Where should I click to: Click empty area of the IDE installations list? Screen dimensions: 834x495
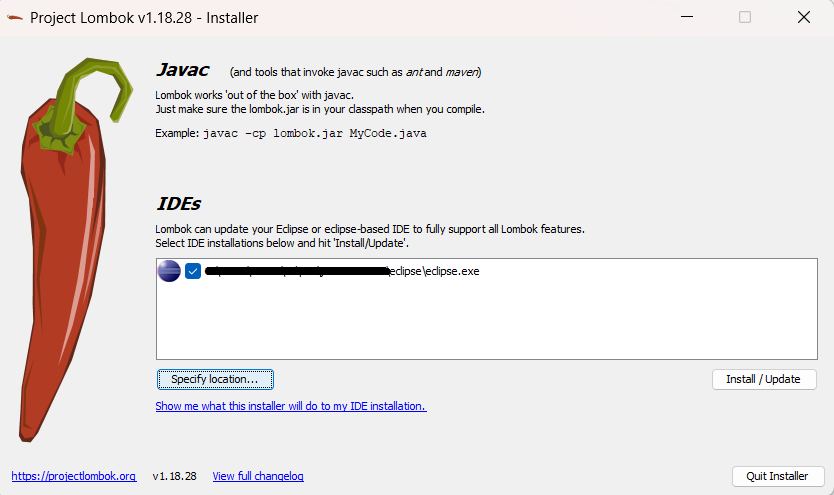(487, 322)
